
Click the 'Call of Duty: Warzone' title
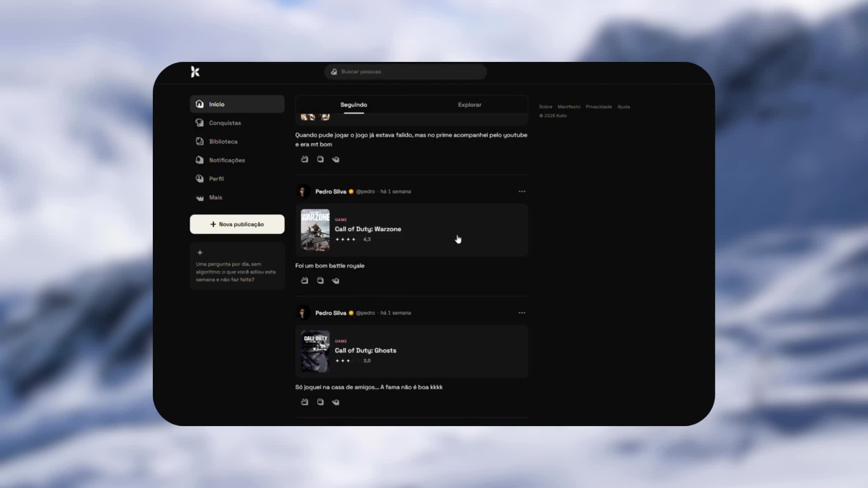368,229
